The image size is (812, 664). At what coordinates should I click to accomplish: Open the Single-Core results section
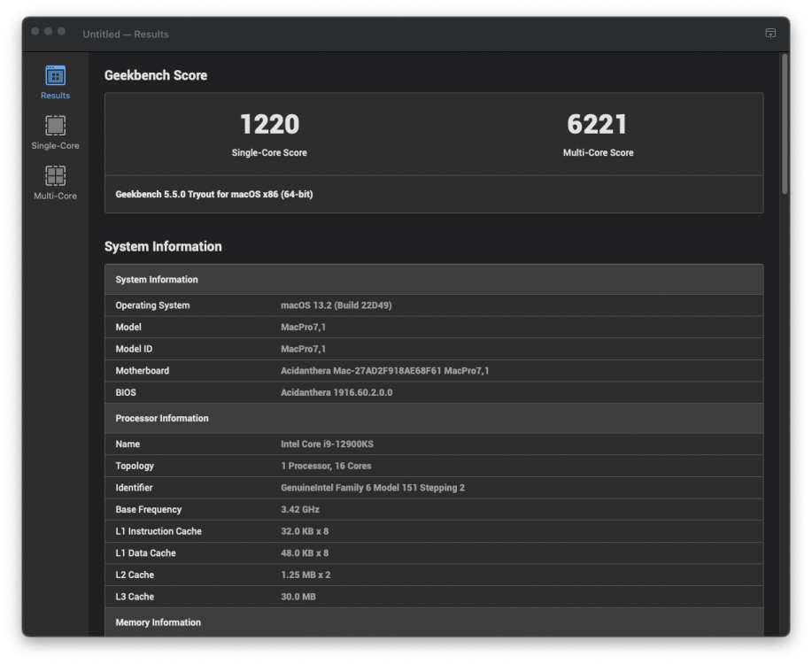55,133
